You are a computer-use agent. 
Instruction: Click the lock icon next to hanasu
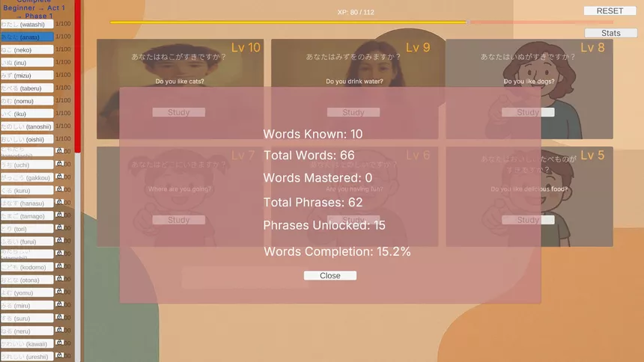(x=60, y=201)
